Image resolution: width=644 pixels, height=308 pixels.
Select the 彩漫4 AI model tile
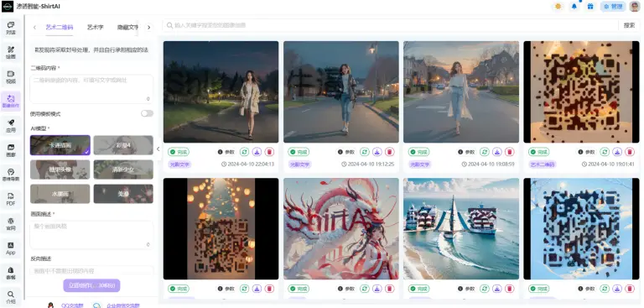[123, 145]
